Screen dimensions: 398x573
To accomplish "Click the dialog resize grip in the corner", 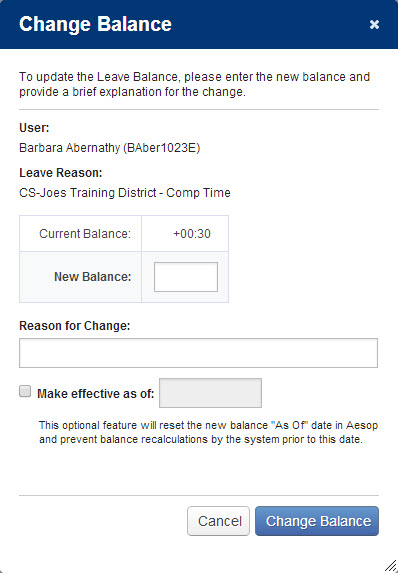I will tap(391, 566).
